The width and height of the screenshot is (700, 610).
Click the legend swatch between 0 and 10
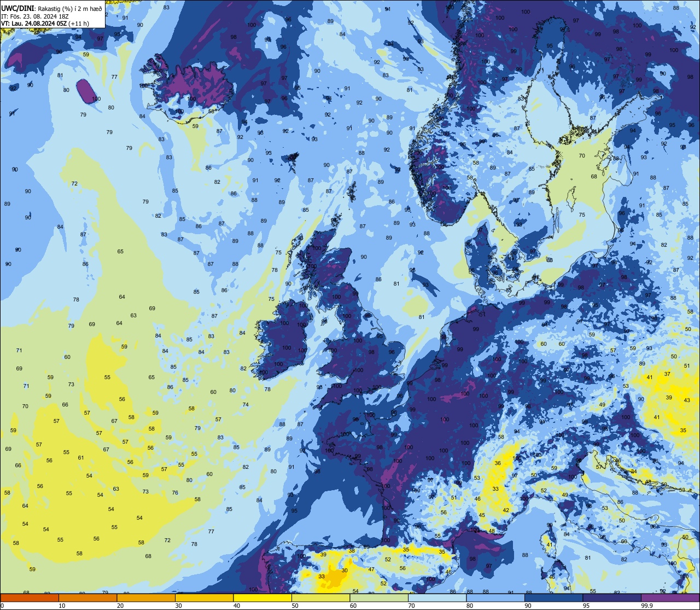(x=30, y=597)
